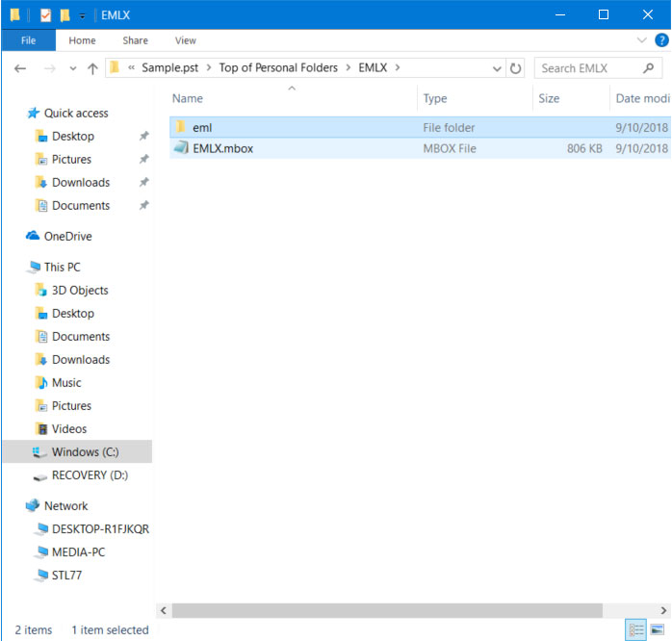Open Downloads under This PC
Viewport: 672px width, 641px height.
81,360
